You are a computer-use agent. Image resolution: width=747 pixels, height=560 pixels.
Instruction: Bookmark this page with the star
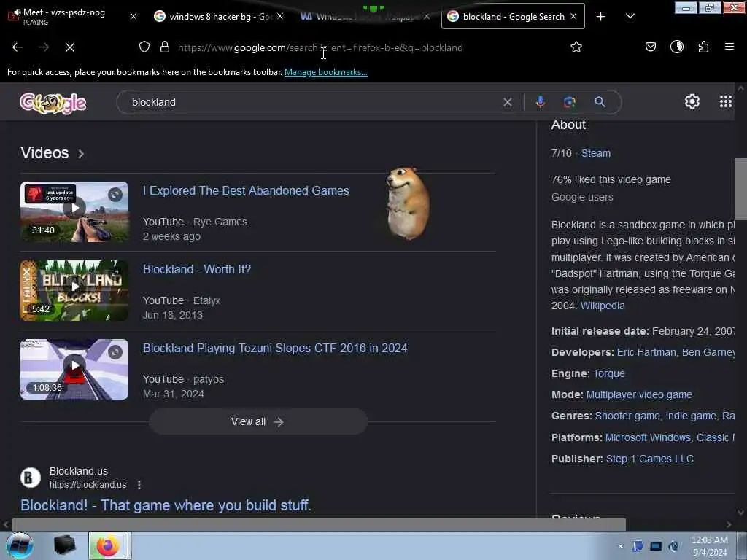[x=576, y=47]
